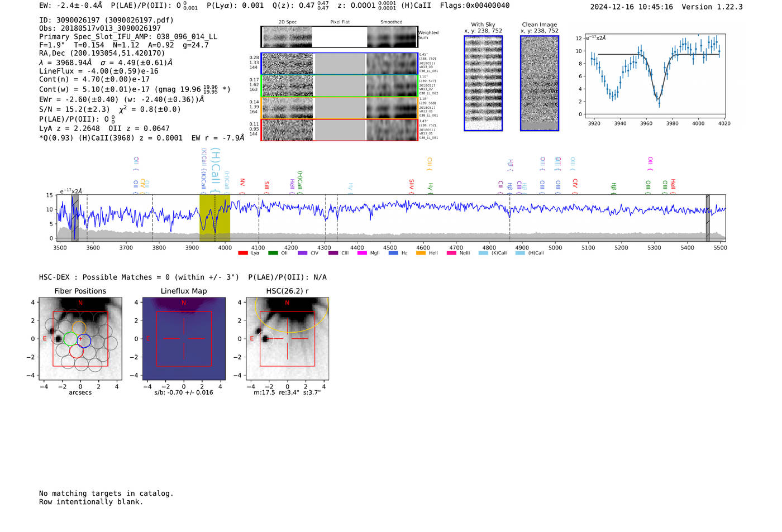The width and height of the screenshot is (782, 532).
Task: Click the red Lyα legend swatch
Action: (243, 253)
